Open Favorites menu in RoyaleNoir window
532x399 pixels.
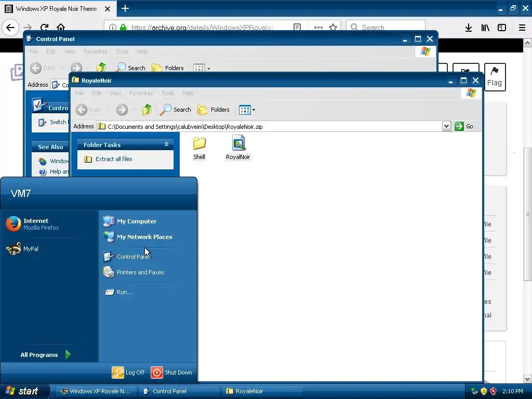[141, 93]
